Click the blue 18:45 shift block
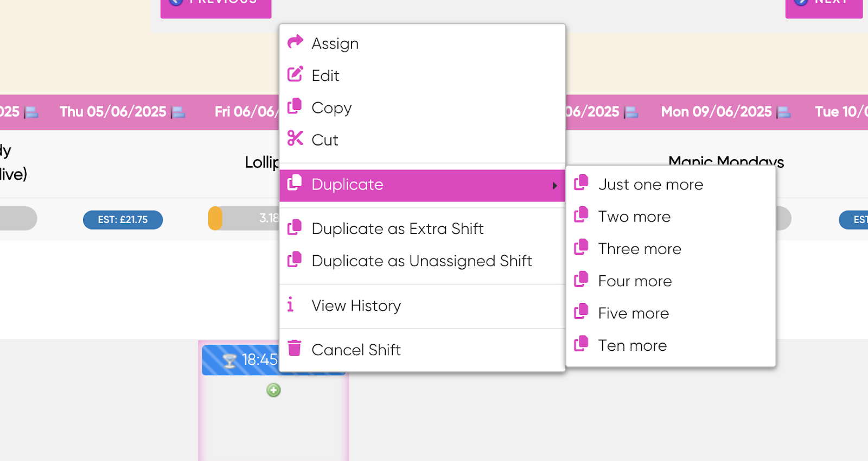This screenshot has width=868, height=461. pyautogui.click(x=241, y=360)
